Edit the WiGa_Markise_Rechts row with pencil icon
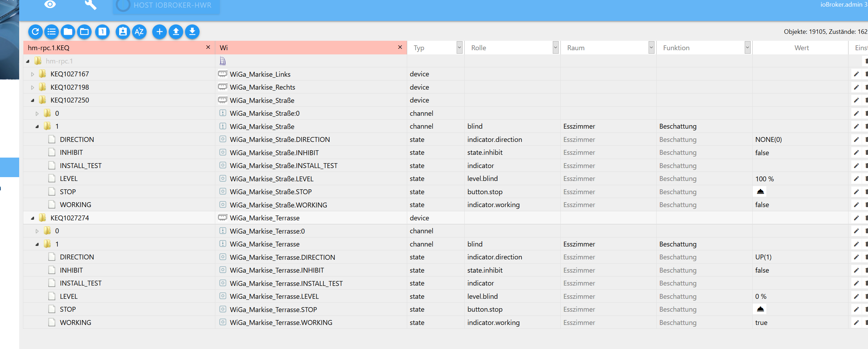 [856, 87]
